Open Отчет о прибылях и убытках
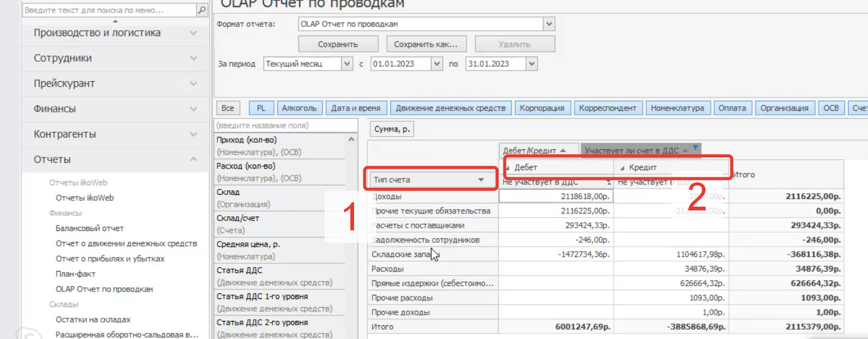 click(x=110, y=258)
